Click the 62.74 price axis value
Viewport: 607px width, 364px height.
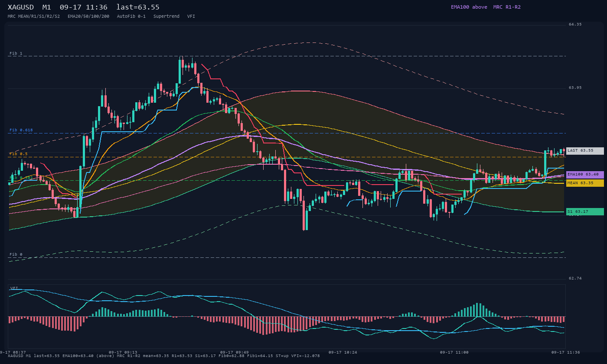click(x=575, y=278)
